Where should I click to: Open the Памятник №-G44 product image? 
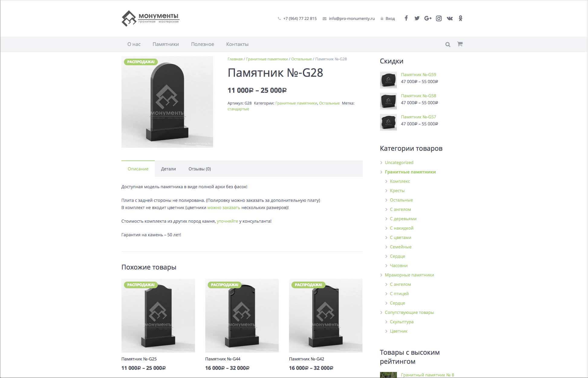click(x=242, y=315)
